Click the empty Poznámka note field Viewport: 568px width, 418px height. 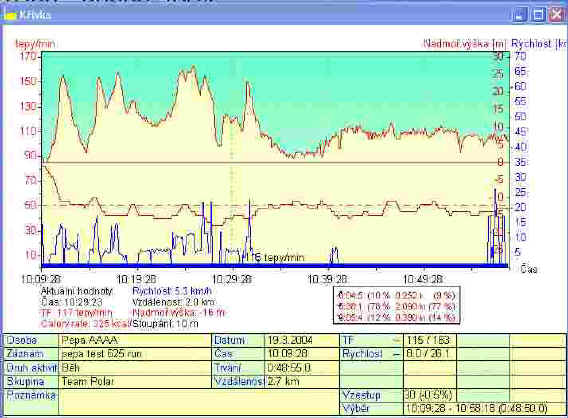199,402
